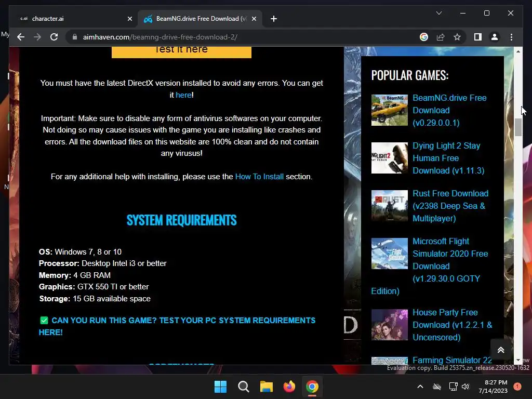Open File Explorer from taskbar
The width and height of the screenshot is (532, 399).
coord(267,387)
